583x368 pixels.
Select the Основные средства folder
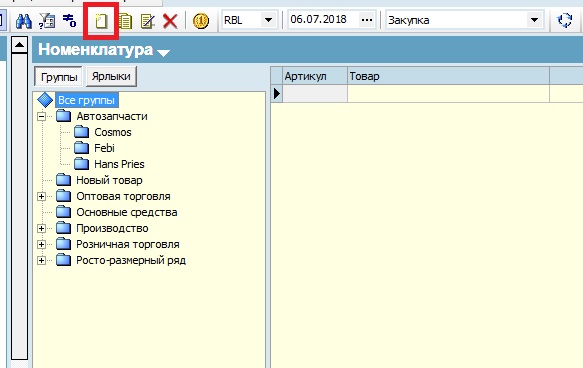click(127, 212)
